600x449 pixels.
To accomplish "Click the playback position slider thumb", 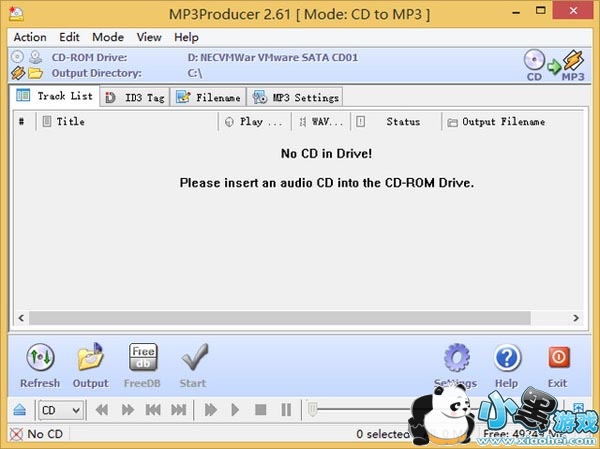I will coord(312,409).
